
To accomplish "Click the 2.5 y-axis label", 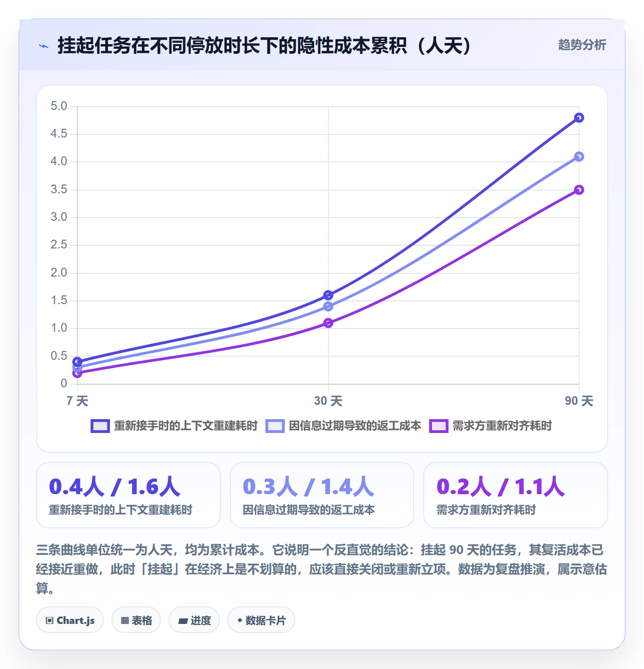I will (59, 245).
